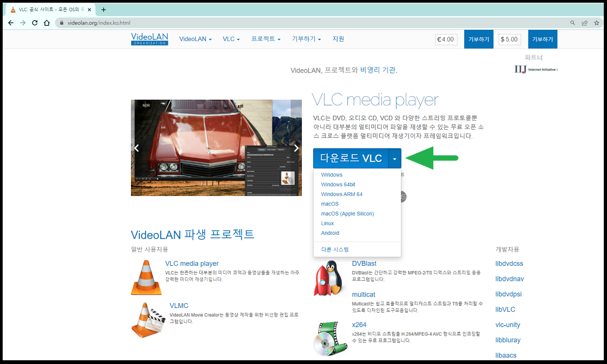Share this page via address bar icon

(585, 23)
